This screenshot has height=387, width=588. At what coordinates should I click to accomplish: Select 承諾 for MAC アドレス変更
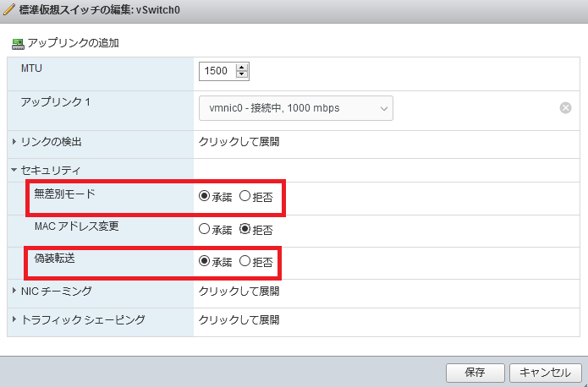[x=204, y=229]
